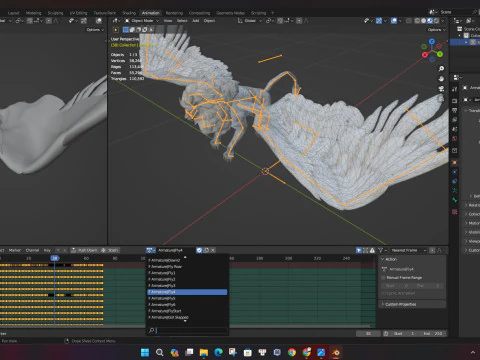Switch to wireframe shading
This screenshot has width=480, height=360.
point(417,21)
